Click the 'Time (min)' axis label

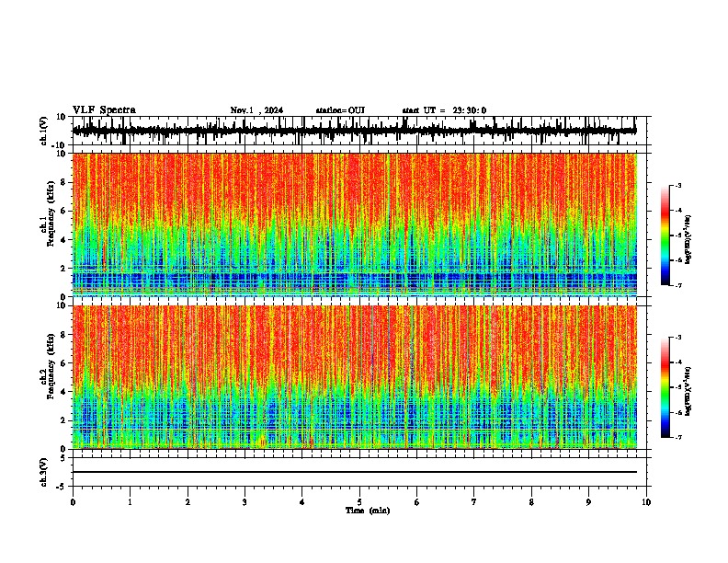click(368, 511)
